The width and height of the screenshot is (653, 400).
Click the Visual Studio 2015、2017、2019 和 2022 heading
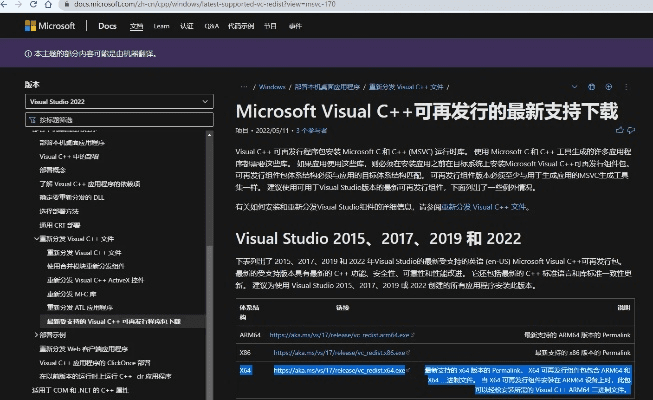click(378, 239)
